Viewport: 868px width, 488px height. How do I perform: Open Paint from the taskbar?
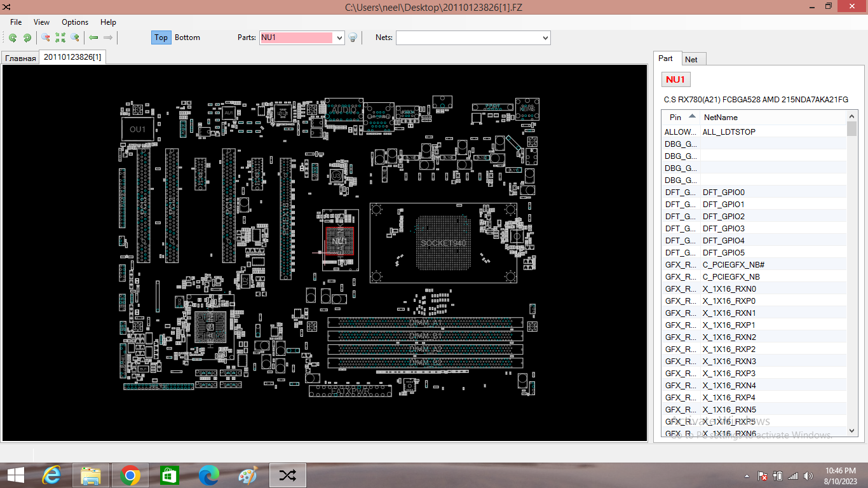247,475
